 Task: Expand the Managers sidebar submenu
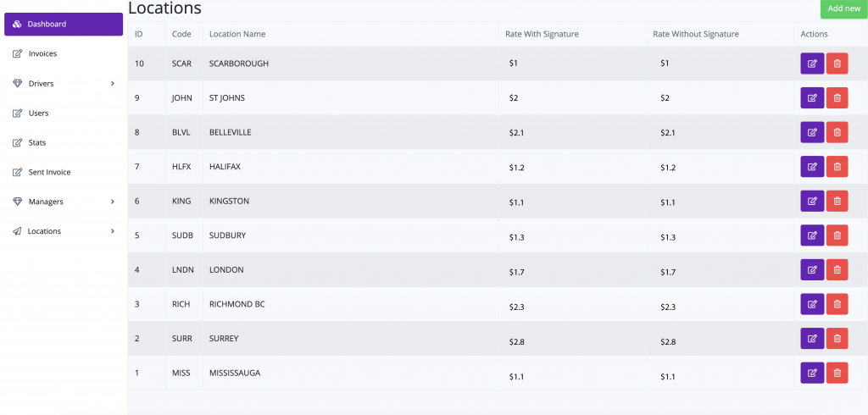[64, 202]
